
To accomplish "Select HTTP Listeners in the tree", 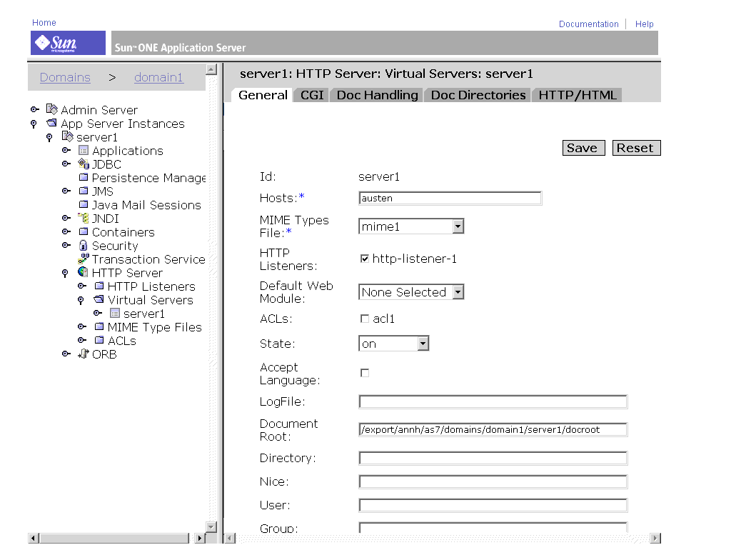I will tap(151, 286).
